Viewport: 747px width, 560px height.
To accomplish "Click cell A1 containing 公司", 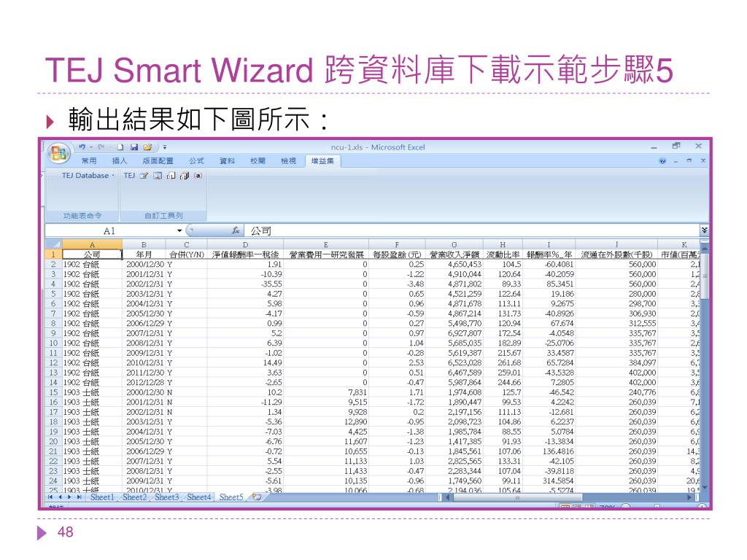I will click(x=92, y=254).
